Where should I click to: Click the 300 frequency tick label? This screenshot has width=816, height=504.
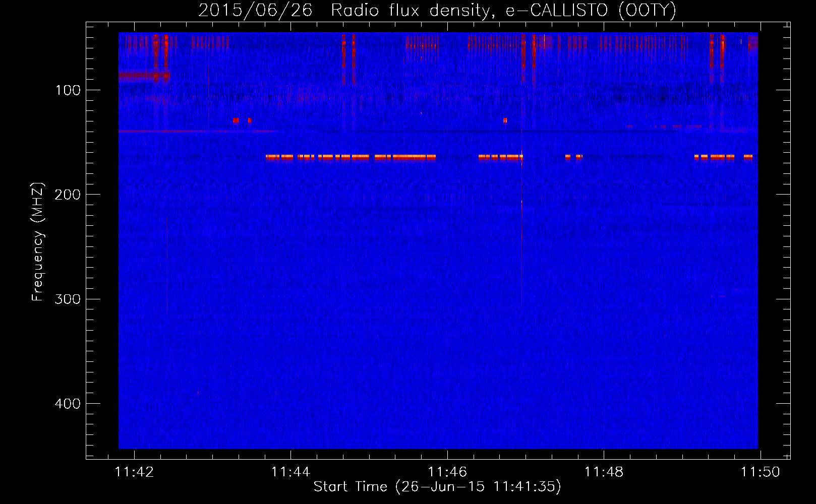(x=67, y=299)
